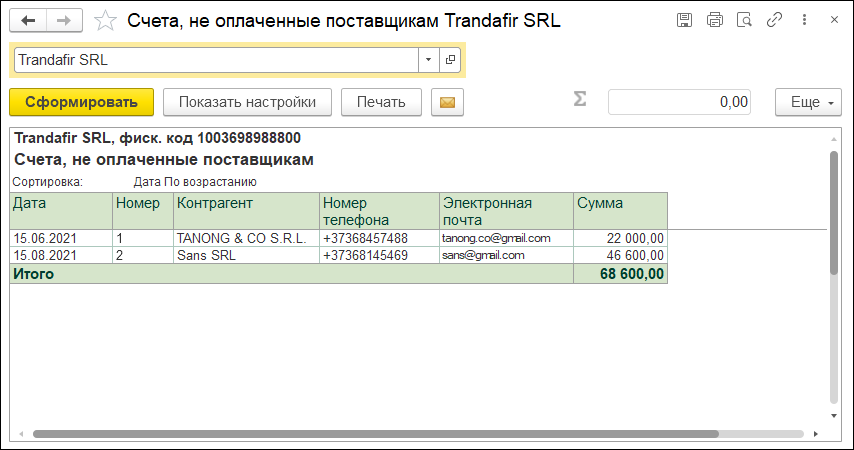Select the Sans SRL cell
The height and width of the screenshot is (450, 854).
246,256
